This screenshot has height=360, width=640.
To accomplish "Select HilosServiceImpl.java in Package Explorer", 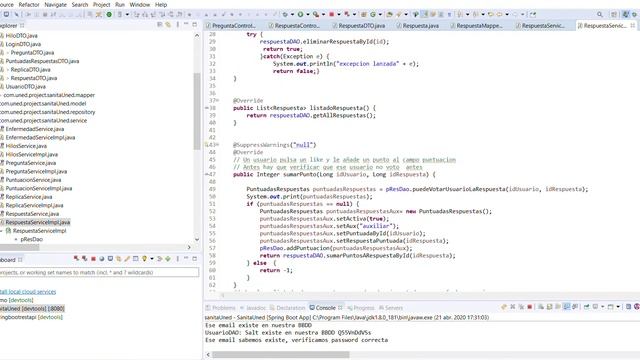I will [31, 154].
